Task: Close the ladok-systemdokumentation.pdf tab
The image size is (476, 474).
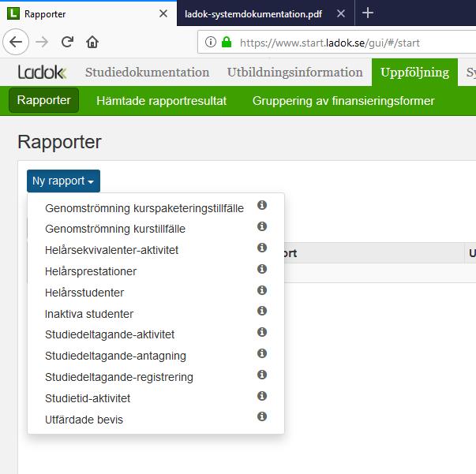Action: 341,13
